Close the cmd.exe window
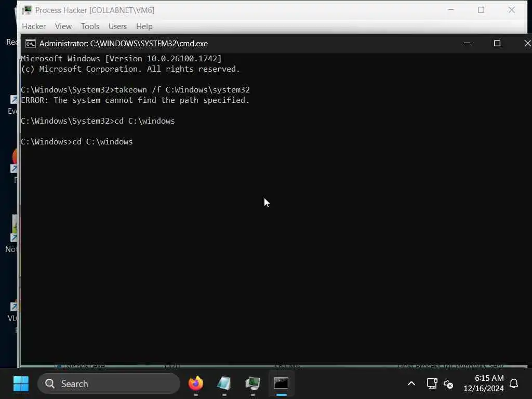 point(527,43)
